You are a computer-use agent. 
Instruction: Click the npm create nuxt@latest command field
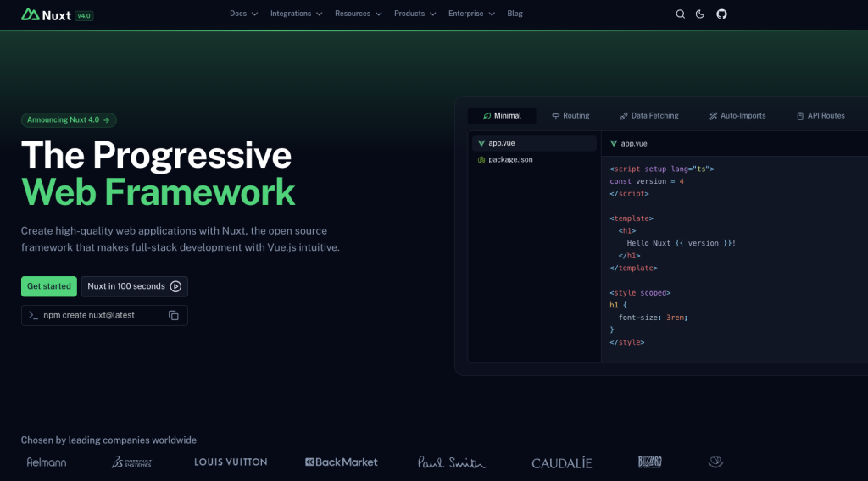104,315
